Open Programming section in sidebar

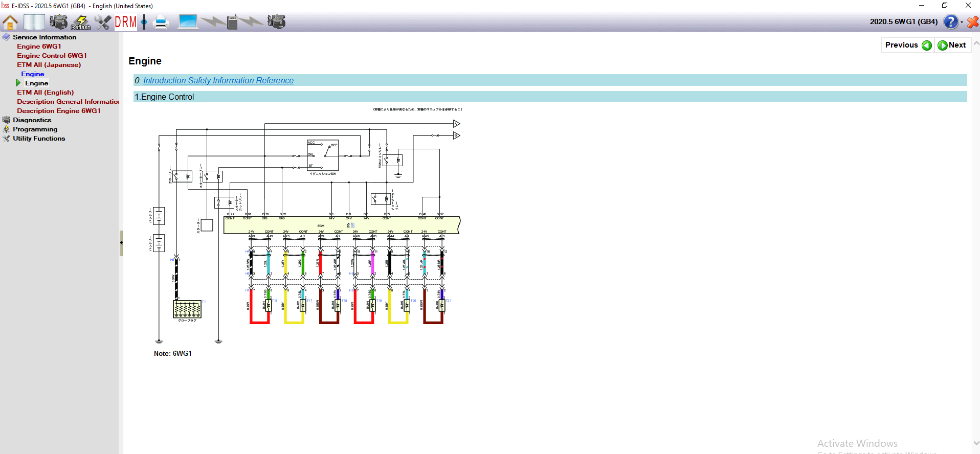point(35,129)
